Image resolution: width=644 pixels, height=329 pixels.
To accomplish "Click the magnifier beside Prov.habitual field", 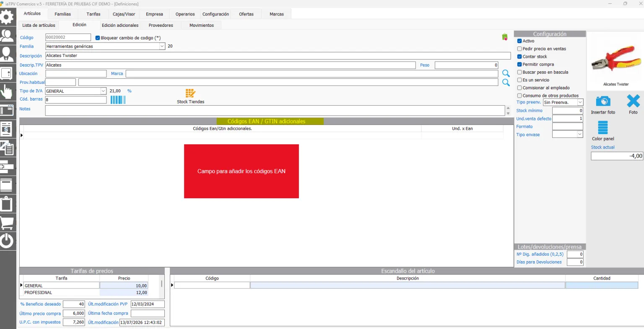I will pos(506,83).
